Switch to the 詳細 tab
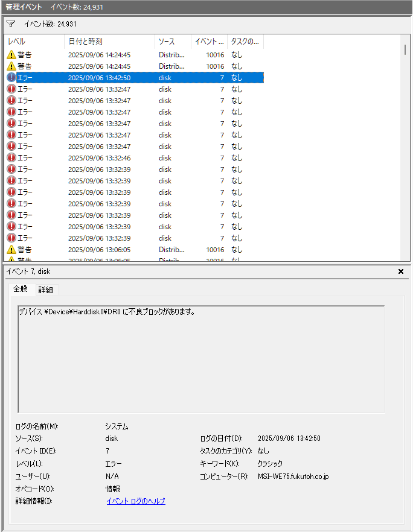This screenshot has width=413, height=532. pyautogui.click(x=46, y=290)
